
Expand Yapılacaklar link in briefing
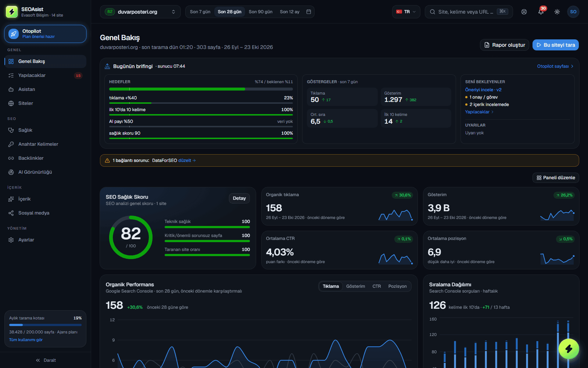(479, 112)
